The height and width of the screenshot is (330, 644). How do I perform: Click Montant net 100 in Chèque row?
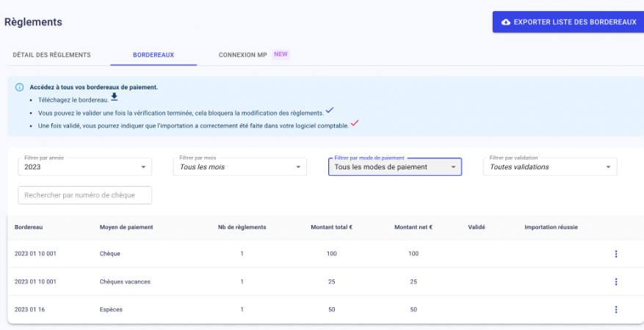pos(413,254)
